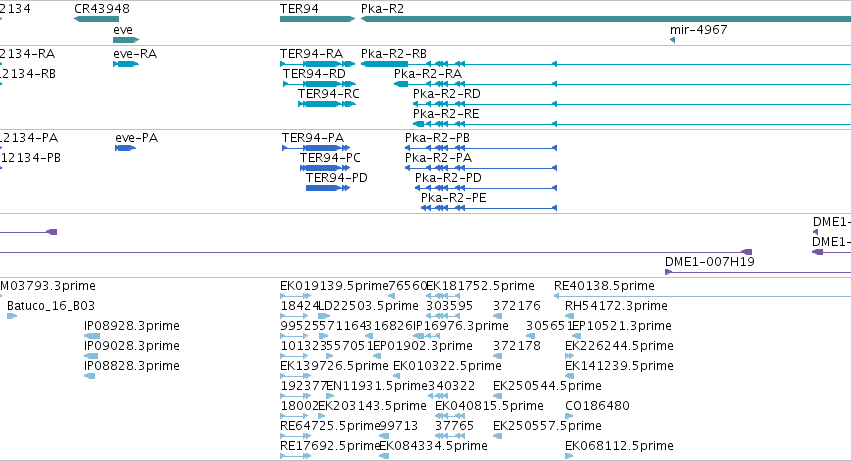The height and width of the screenshot is (461, 851).
Task: Select the TER94 gene bar
Action: (317, 19)
